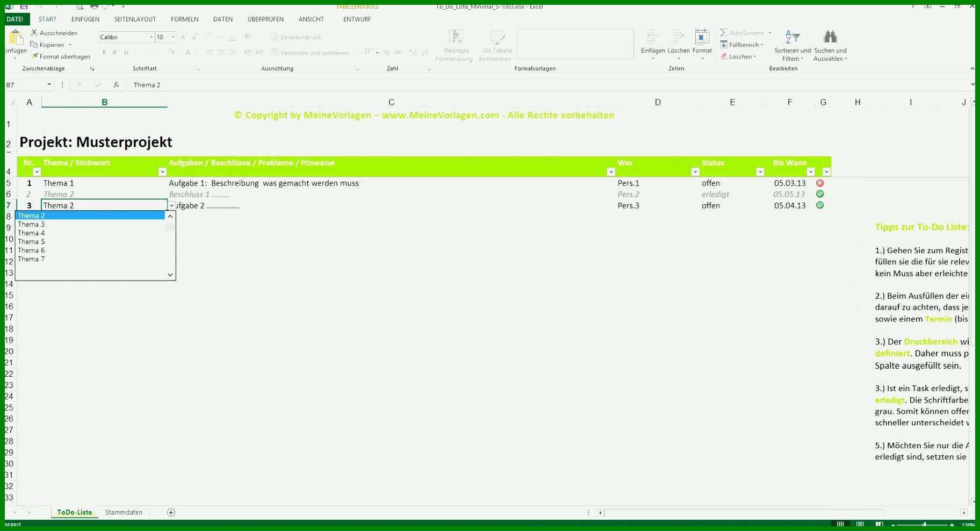
Task: Click Als Tabelle formatieren icon
Action: coord(498,37)
